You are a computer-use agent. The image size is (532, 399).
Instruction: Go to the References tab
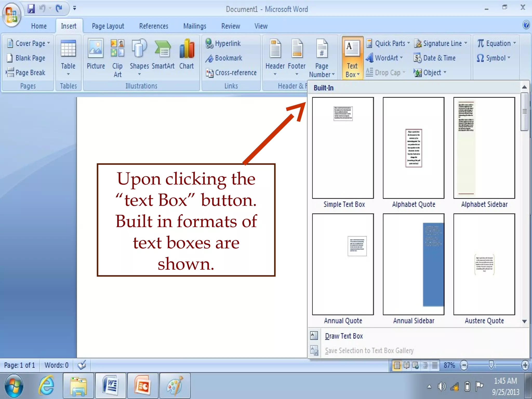pos(154,26)
